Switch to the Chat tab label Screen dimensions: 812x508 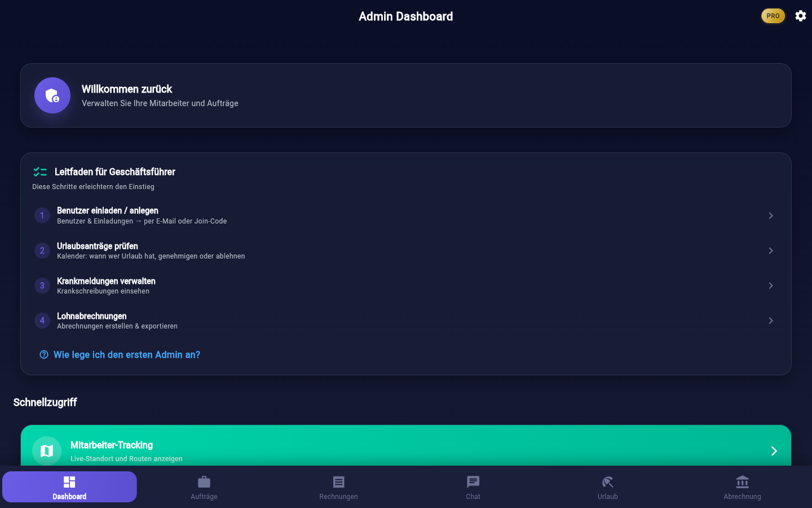473,497
